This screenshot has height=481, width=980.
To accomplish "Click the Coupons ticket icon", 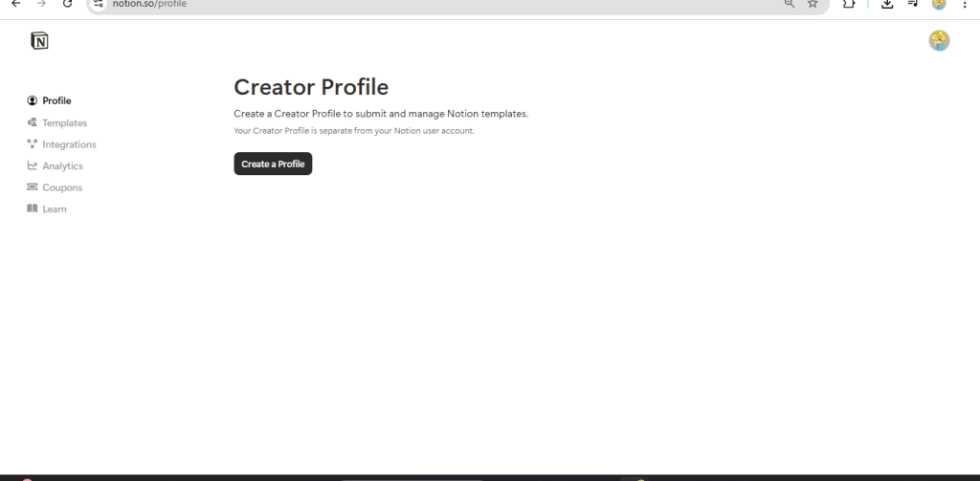I will tap(33, 187).
